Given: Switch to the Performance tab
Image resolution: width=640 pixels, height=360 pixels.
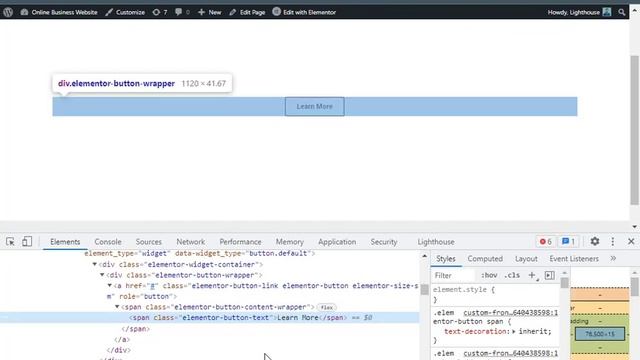Looking at the screenshot, I should 240,242.
